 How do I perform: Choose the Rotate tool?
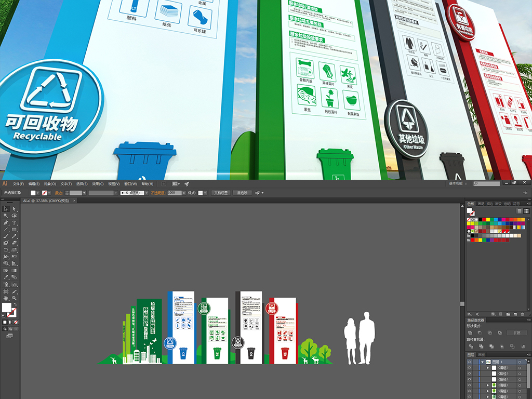pyautogui.click(x=6, y=249)
